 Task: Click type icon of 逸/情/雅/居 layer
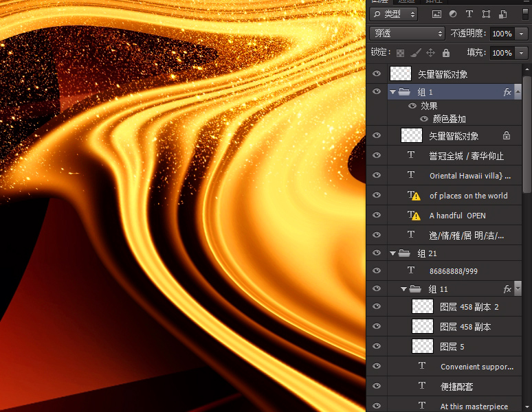pos(411,234)
